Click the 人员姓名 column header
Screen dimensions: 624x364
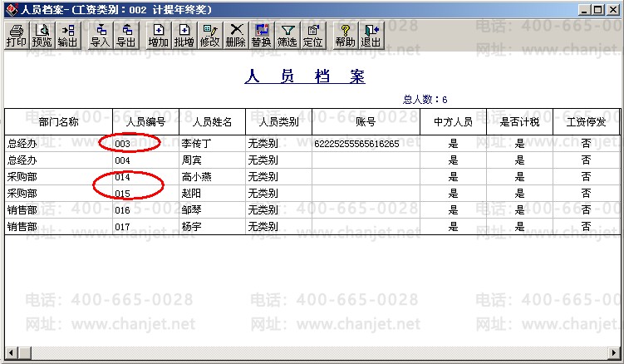(212, 122)
